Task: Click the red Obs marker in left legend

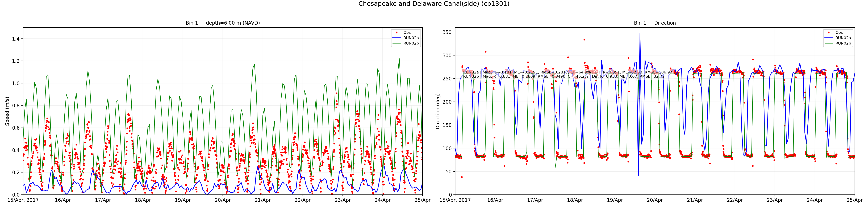Action: coord(397,33)
